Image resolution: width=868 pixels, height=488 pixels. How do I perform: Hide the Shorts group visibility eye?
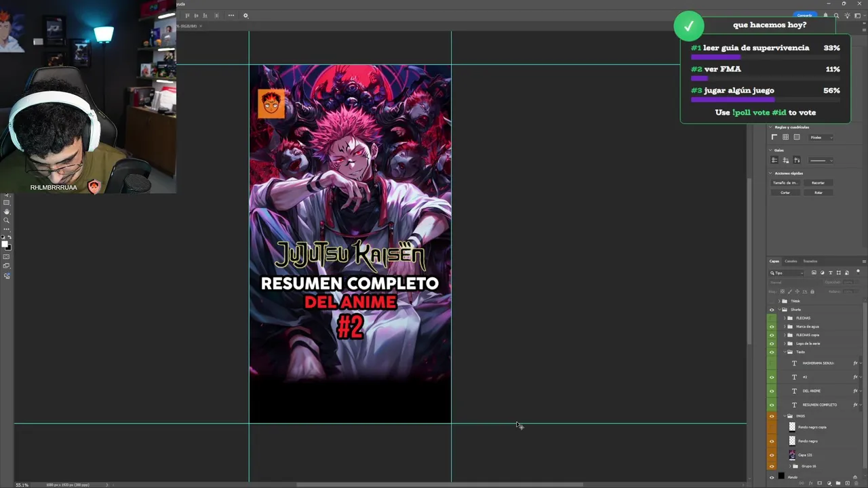pos(772,310)
